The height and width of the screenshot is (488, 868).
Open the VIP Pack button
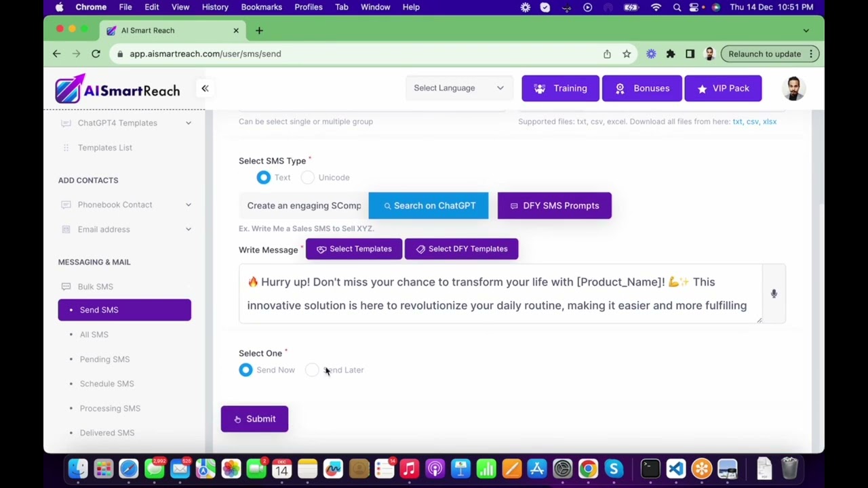tap(723, 88)
